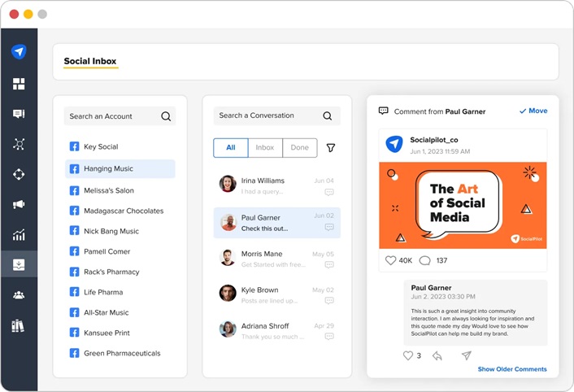The width and height of the screenshot is (574, 392).
Task: Select Nick Bang Music account
Action: [x=120, y=231]
